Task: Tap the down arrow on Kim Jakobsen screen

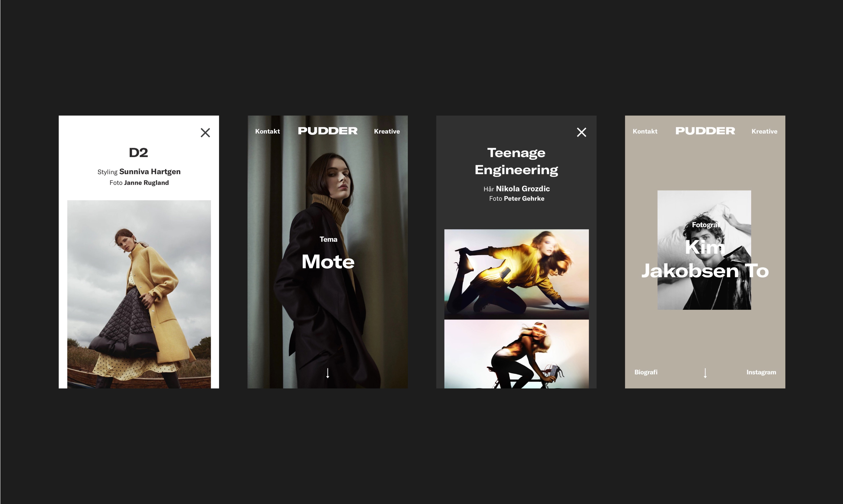Action: 705,373
